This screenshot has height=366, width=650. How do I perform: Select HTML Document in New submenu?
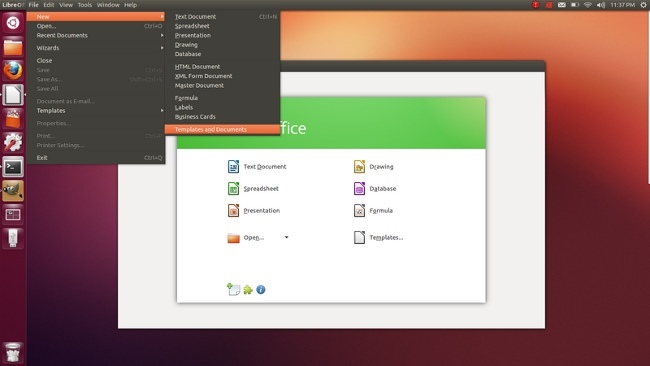point(222,67)
